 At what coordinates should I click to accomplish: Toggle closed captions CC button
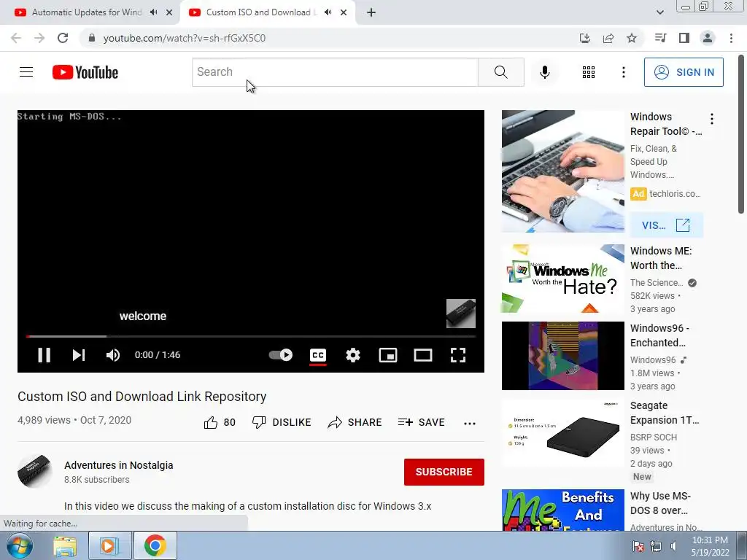click(x=318, y=355)
